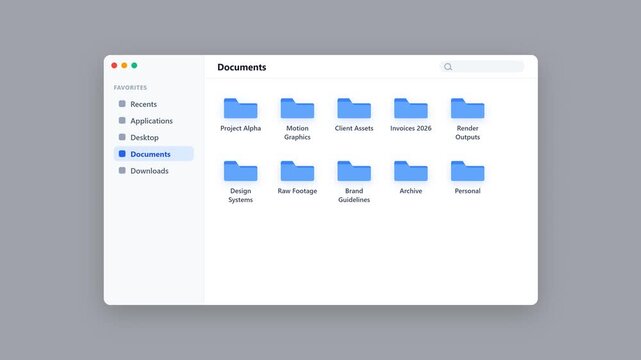
Task: Click the "Motion Graphics" folder name
Action: click(x=297, y=133)
